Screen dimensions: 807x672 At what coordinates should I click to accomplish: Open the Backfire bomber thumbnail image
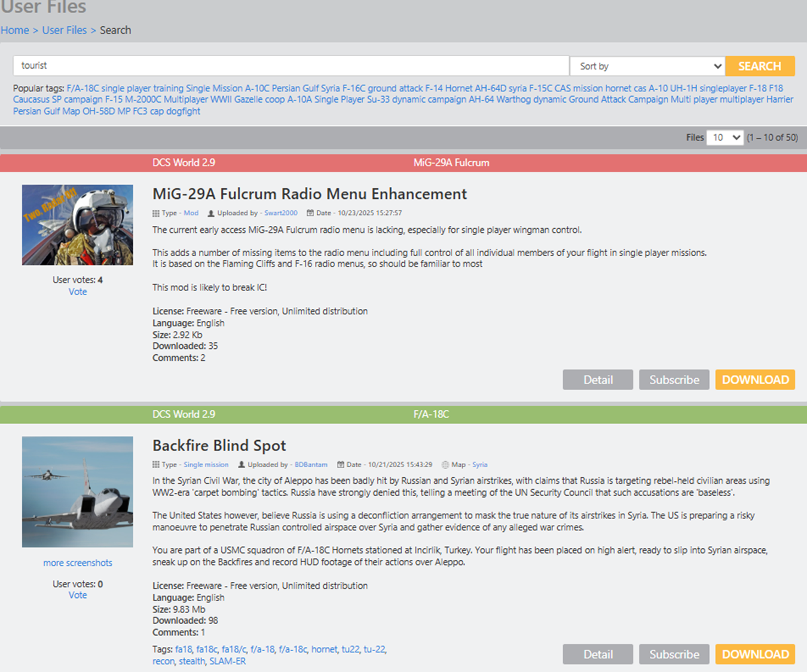point(78,492)
